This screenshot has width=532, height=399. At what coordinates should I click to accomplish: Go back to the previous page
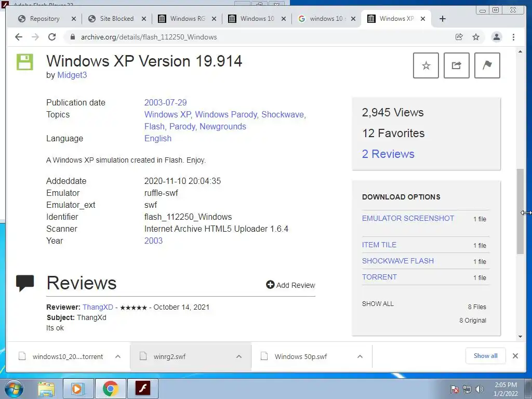[19, 37]
